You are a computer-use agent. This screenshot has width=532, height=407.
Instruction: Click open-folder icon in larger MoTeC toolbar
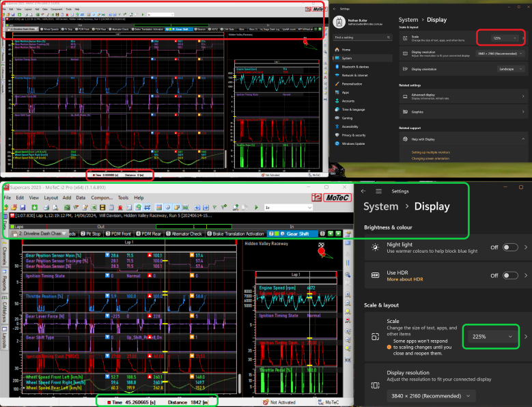coord(14,207)
